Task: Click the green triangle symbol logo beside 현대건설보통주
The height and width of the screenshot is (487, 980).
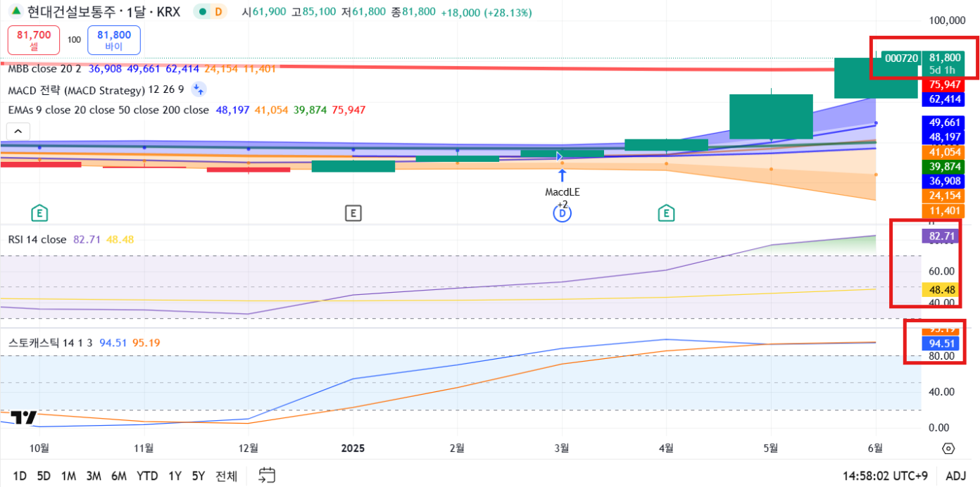Action: [x=15, y=12]
